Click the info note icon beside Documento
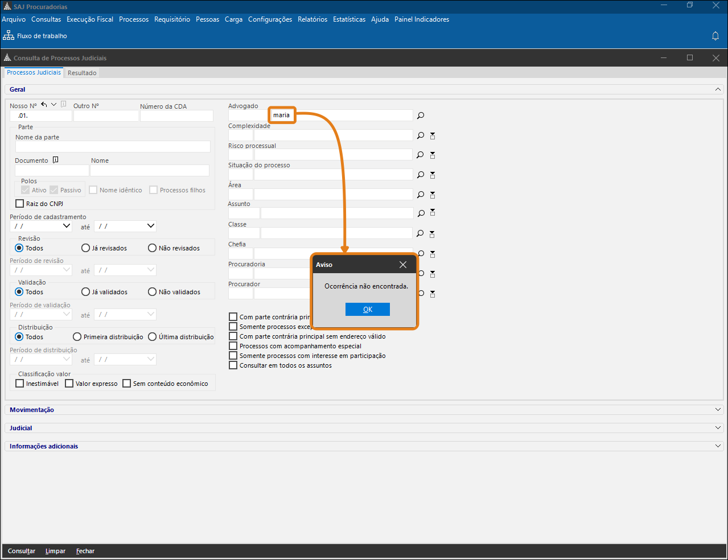The height and width of the screenshot is (560, 728). pos(55,160)
